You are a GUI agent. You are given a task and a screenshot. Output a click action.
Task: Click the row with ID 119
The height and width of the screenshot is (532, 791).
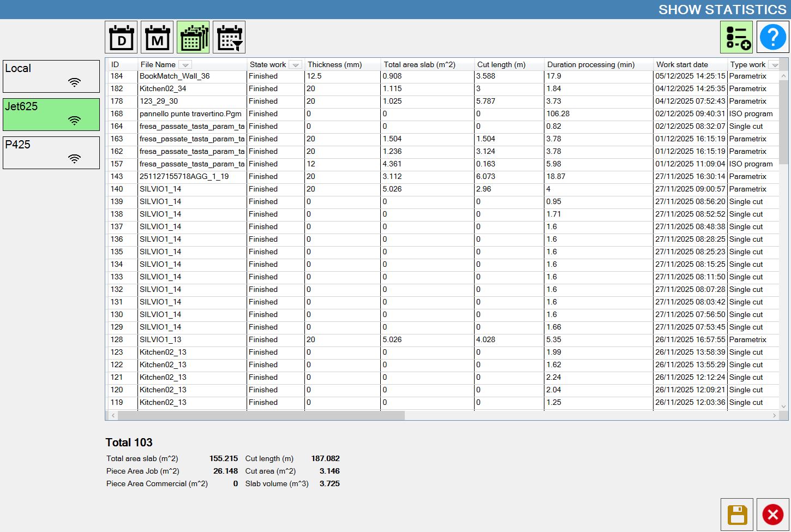[444, 402]
